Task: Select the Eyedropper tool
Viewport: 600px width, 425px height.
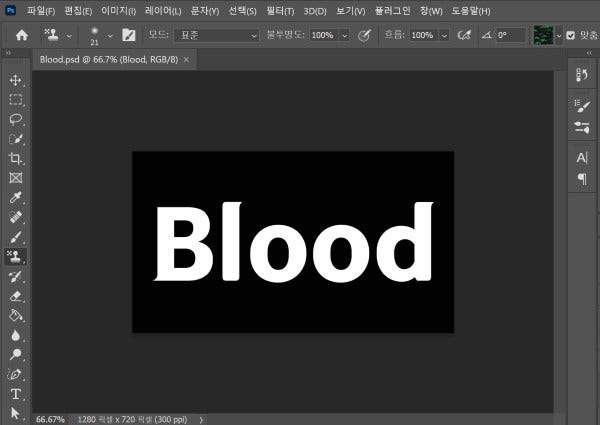Action: [x=15, y=197]
